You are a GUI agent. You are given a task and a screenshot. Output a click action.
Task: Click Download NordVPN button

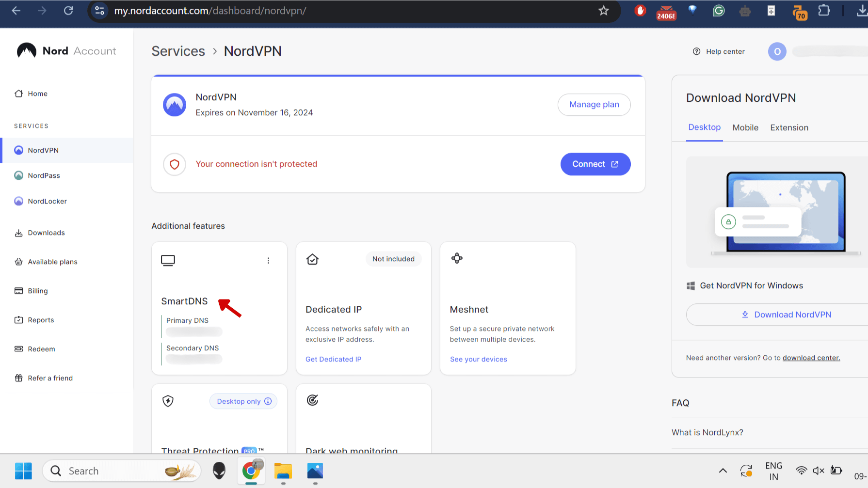(787, 315)
